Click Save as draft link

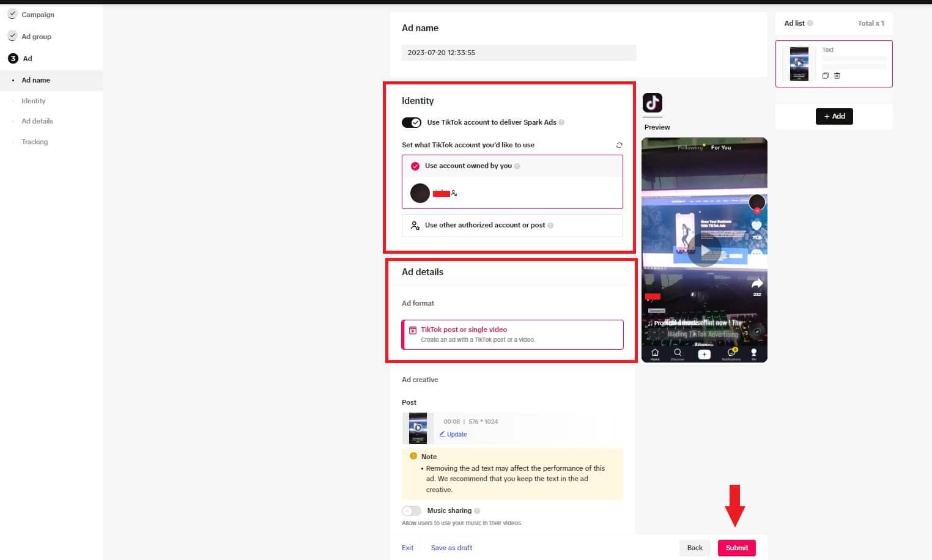coord(451,548)
